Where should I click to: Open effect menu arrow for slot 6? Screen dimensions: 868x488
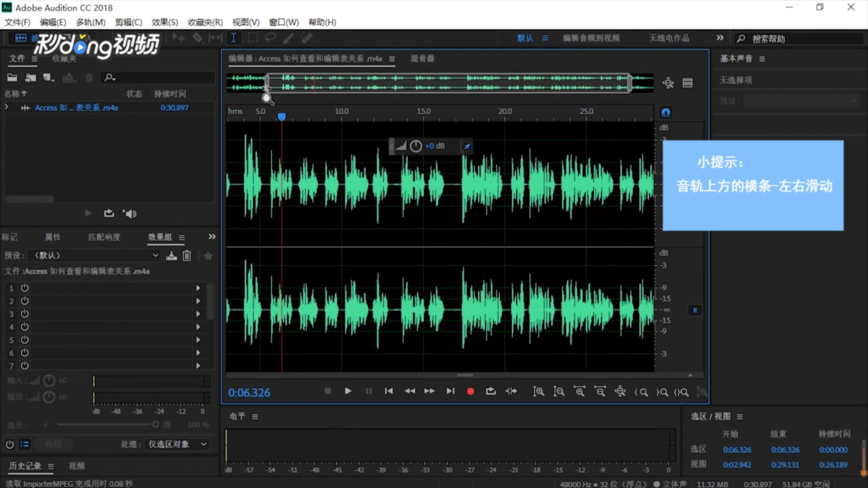pyautogui.click(x=198, y=353)
